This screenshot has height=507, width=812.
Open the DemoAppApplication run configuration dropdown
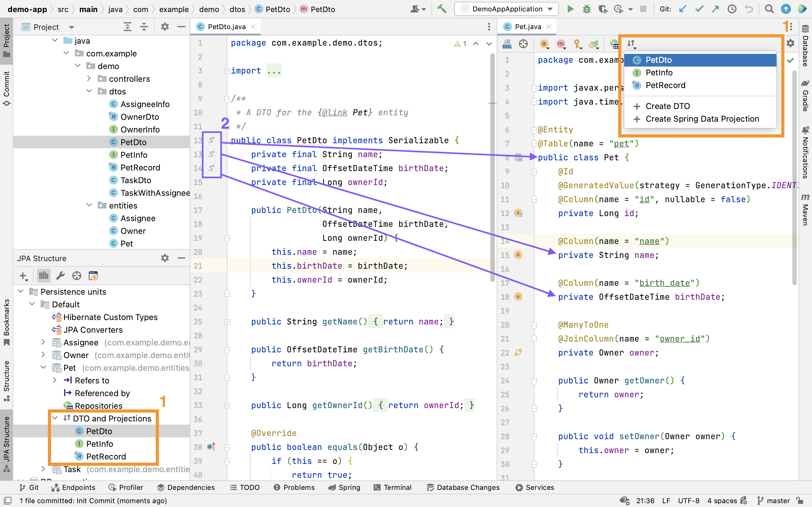tap(507, 9)
